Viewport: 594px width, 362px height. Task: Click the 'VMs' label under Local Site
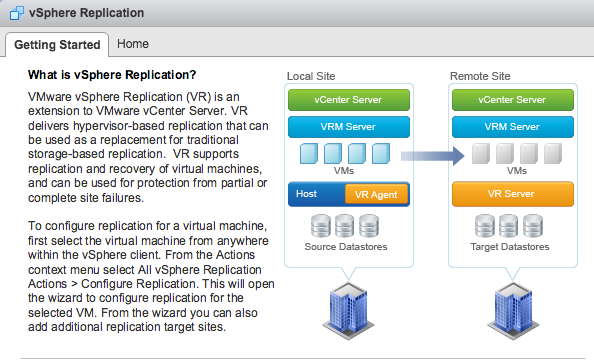point(344,171)
